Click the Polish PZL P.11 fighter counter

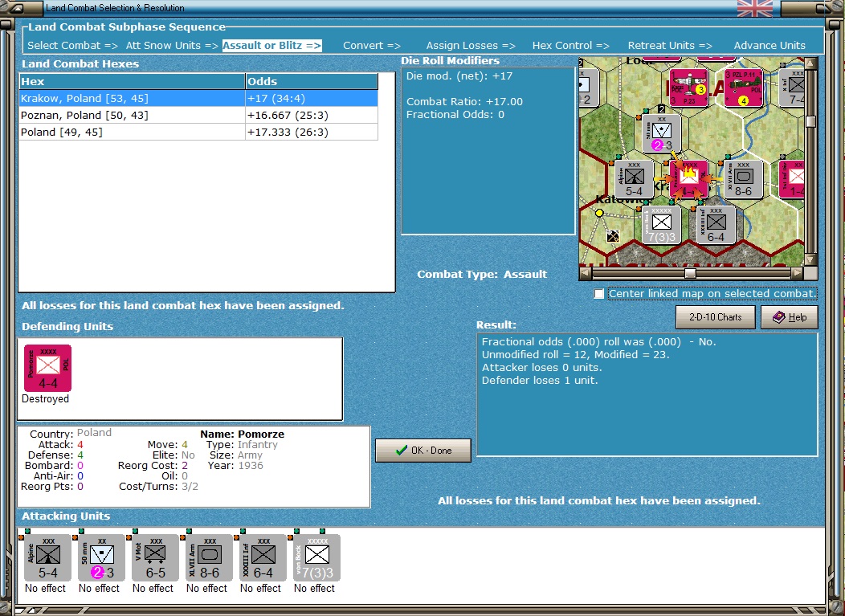point(743,88)
